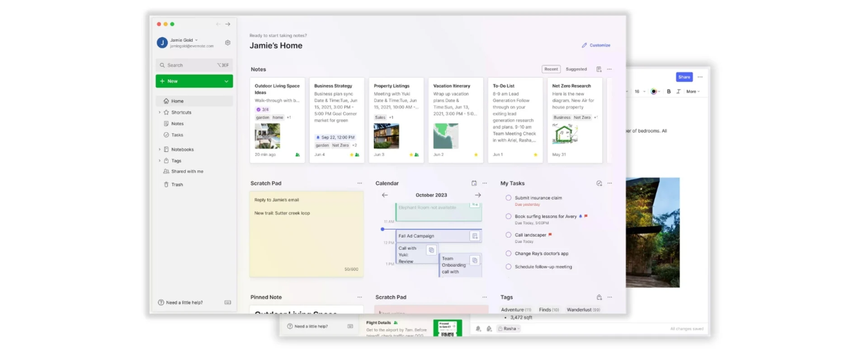Image resolution: width=868 pixels, height=357 pixels.
Task: Click the pencil icon beside Customize
Action: coord(584,45)
